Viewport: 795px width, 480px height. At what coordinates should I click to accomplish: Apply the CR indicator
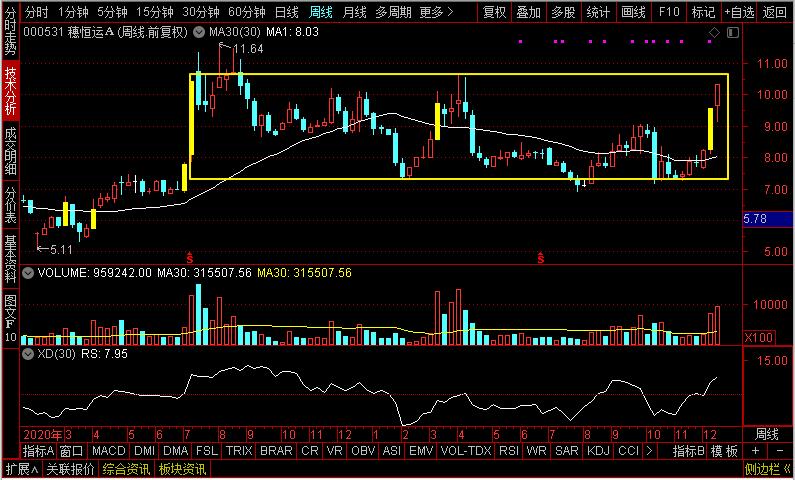click(x=310, y=451)
